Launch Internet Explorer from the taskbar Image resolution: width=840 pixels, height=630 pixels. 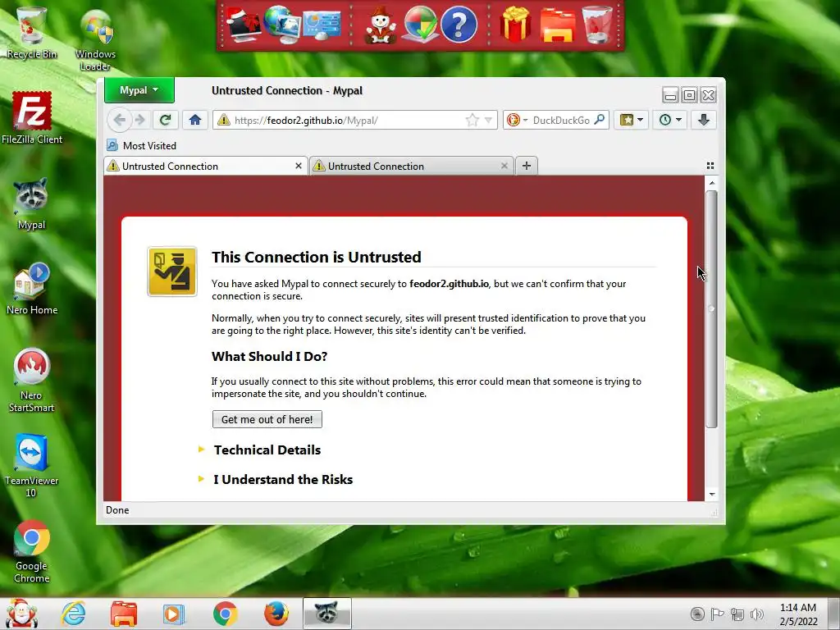73,614
